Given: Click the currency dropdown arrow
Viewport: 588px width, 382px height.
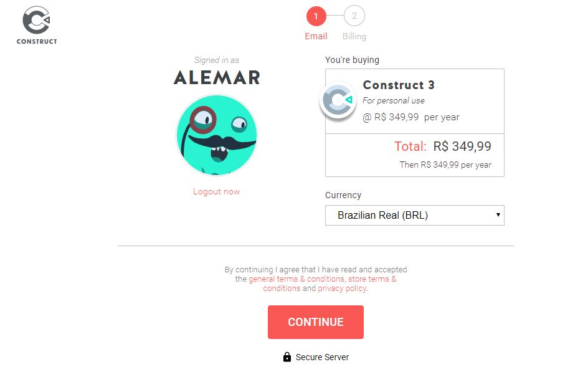Looking at the screenshot, I should (x=498, y=214).
